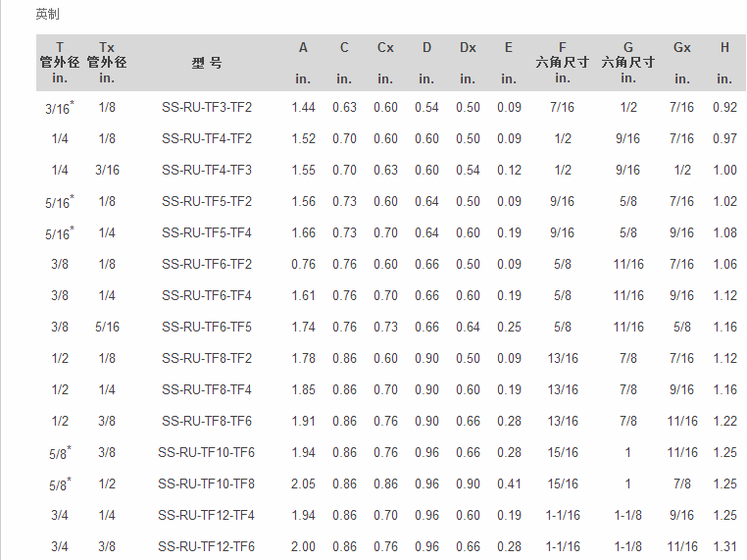Click the SS-RU-TF5-TF2 model cell
Screen dimensions: 747x560
(206, 202)
